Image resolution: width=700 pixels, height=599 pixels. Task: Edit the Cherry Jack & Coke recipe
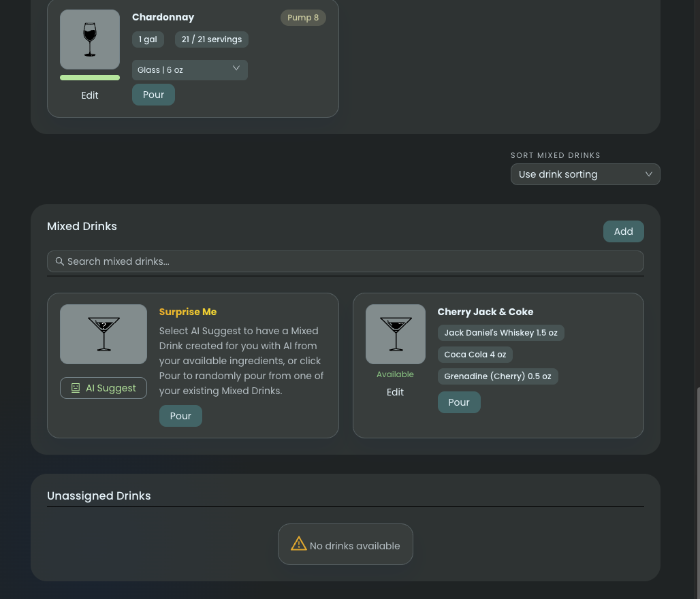pos(395,392)
